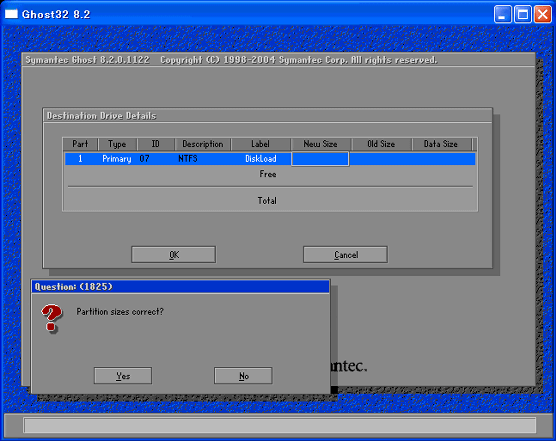Click the Part column header

pyautogui.click(x=80, y=144)
